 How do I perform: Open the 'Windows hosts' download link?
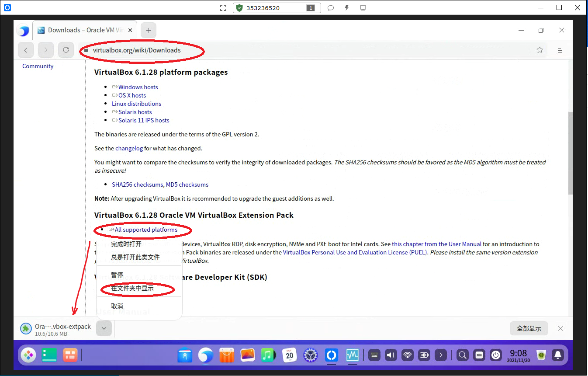click(138, 87)
